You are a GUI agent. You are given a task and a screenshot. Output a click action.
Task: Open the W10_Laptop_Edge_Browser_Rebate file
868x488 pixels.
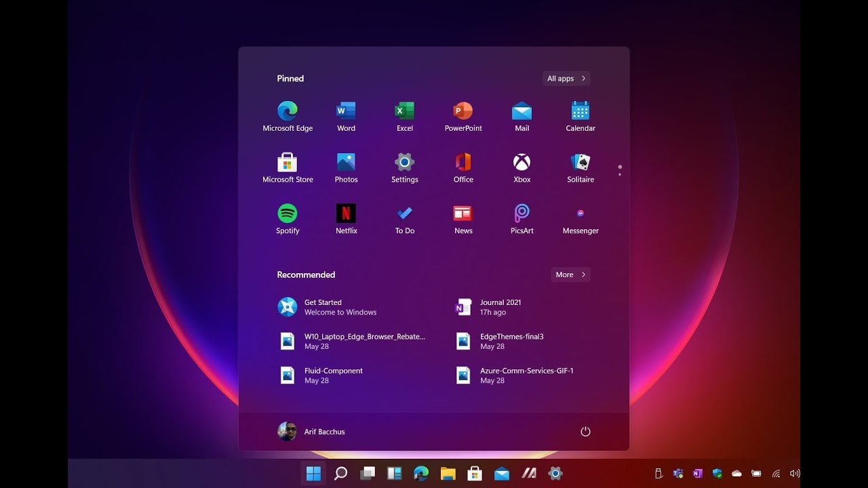coord(354,341)
